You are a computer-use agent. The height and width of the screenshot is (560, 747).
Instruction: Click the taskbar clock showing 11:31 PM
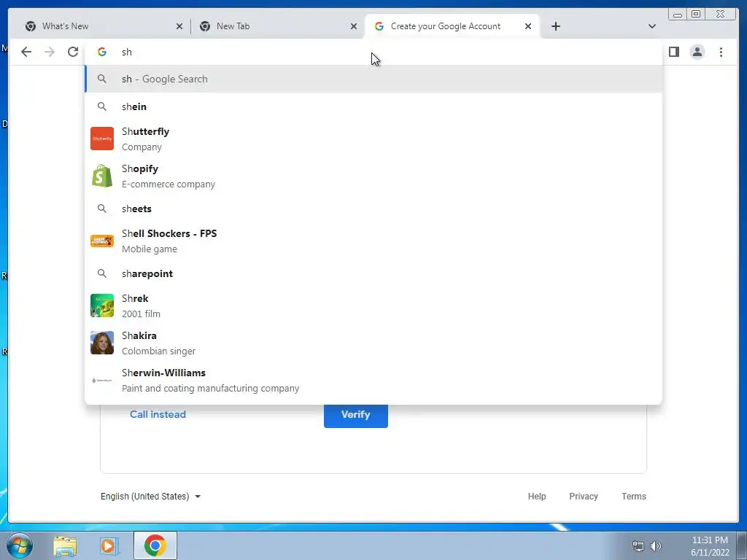710,546
